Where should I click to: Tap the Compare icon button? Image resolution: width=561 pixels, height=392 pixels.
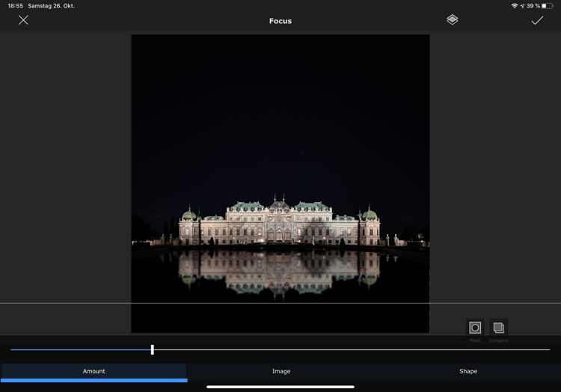pyautogui.click(x=498, y=328)
